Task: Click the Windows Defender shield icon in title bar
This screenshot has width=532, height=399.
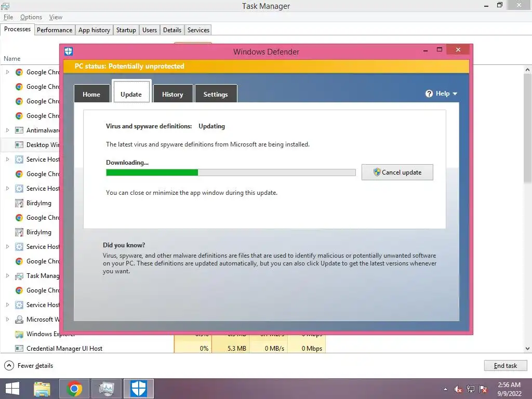Action: click(x=69, y=51)
